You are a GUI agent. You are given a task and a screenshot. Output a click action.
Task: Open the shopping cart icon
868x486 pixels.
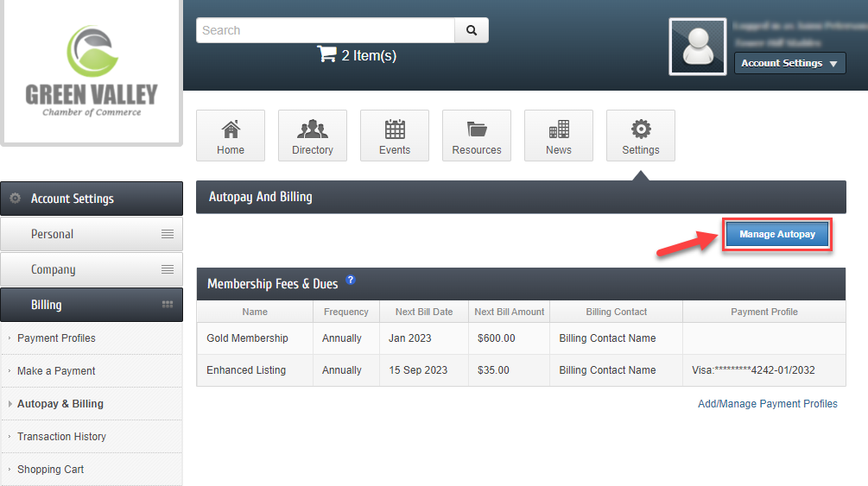point(326,54)
